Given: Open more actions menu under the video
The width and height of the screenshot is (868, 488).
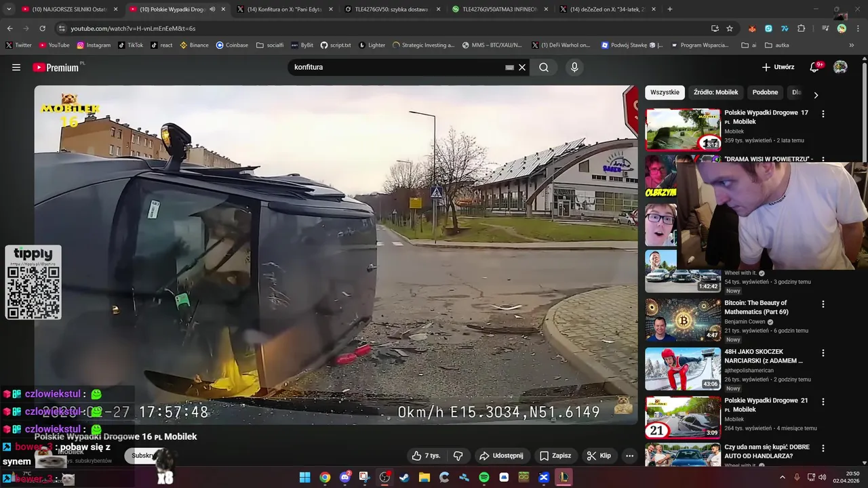Looking at the screenshot, I should (x=629, y=455).
